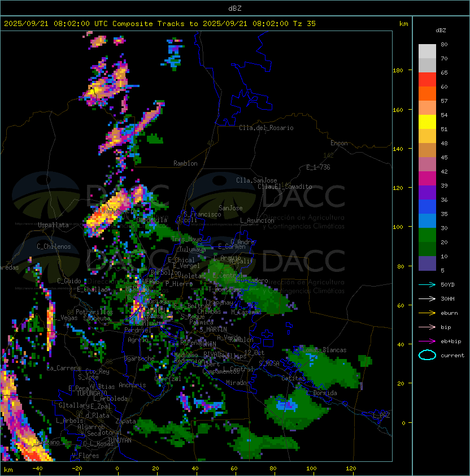
Task: Click the Potrerillos label on map
Action: pyautogui.click(x=94, y=311)
